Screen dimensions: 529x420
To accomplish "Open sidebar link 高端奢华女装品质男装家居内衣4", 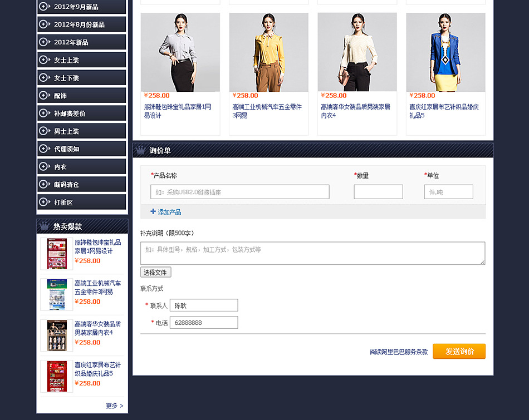I will pos(97,328).
